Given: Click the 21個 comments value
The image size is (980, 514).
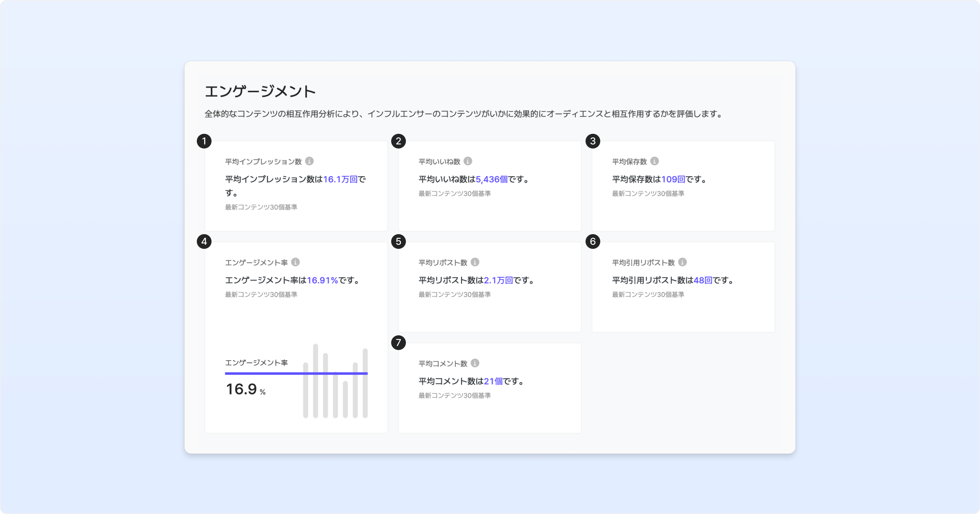Looking at the screenshot, I should pos(493,381).
